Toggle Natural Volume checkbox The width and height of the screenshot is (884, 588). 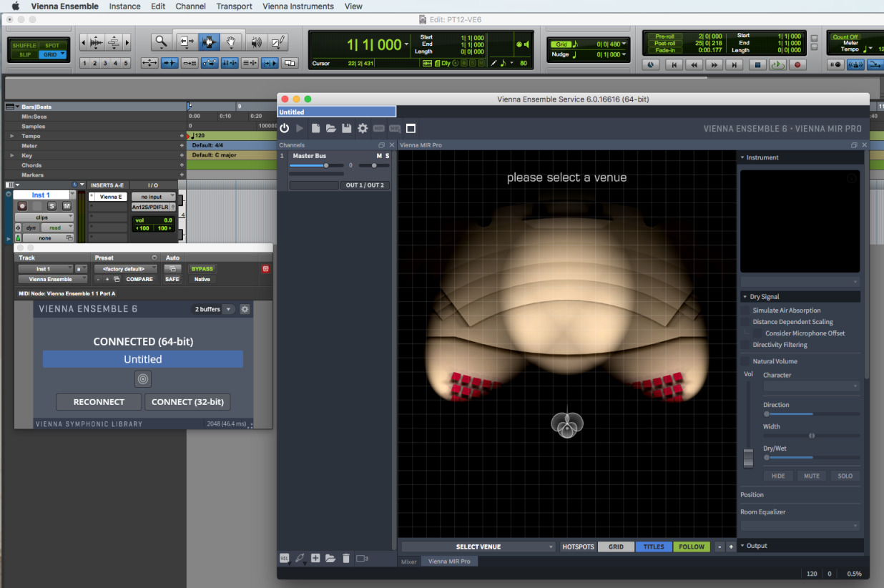coord(746,361)
